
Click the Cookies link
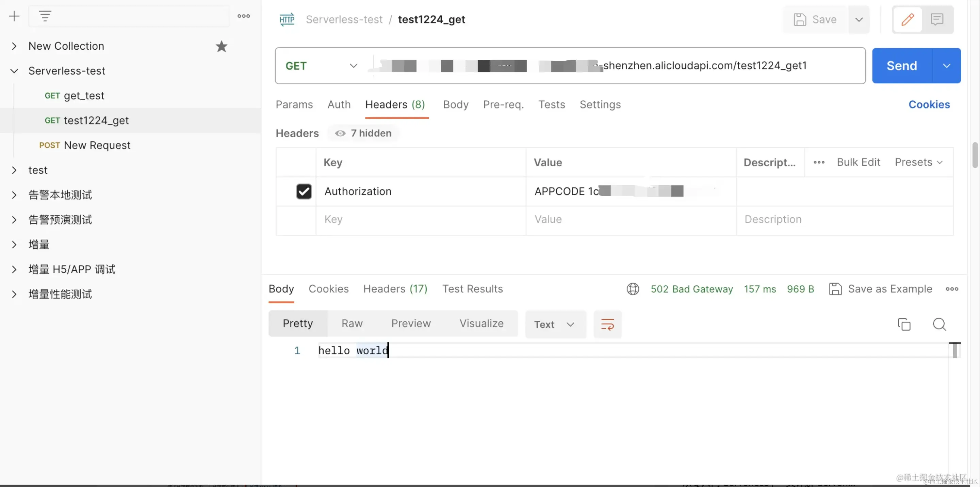point(929,104)
